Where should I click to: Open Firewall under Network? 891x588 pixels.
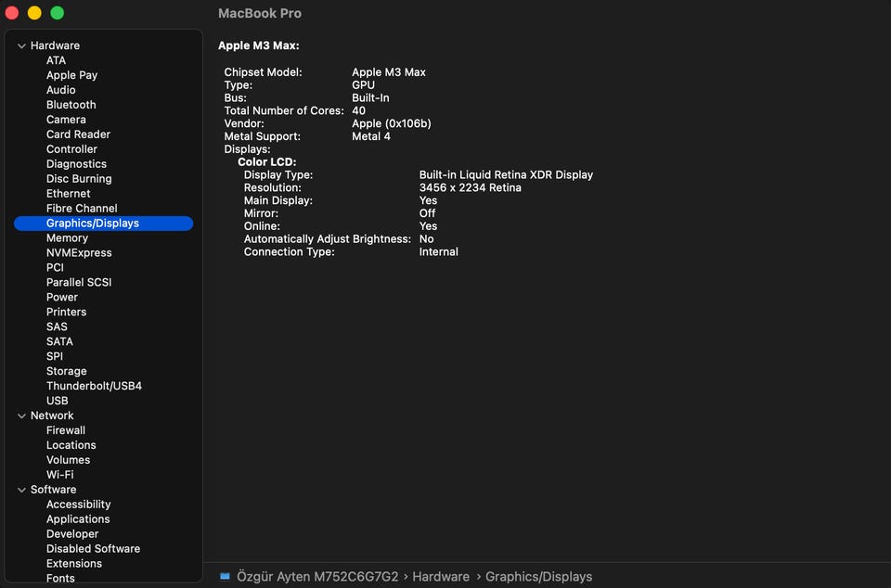pyautogui.click(x=65, y=430)
